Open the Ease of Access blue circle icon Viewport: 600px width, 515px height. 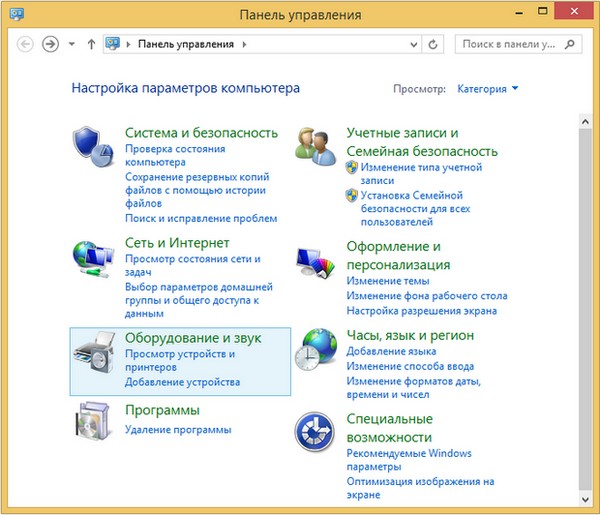click(315, 432)
